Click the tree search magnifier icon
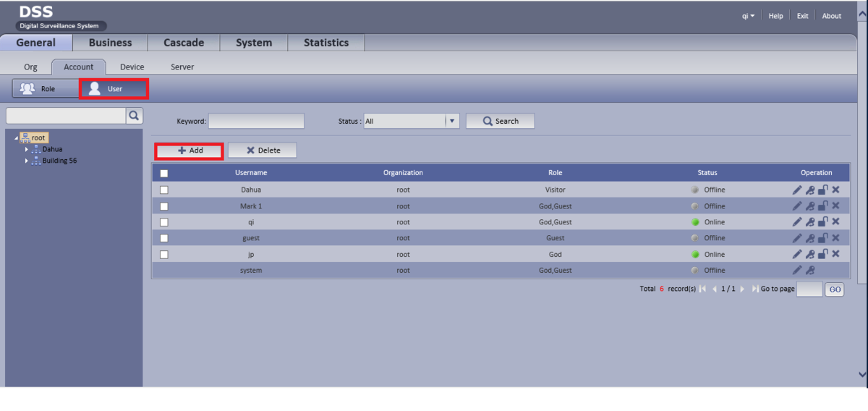868x411 pixels. point(135,116)
